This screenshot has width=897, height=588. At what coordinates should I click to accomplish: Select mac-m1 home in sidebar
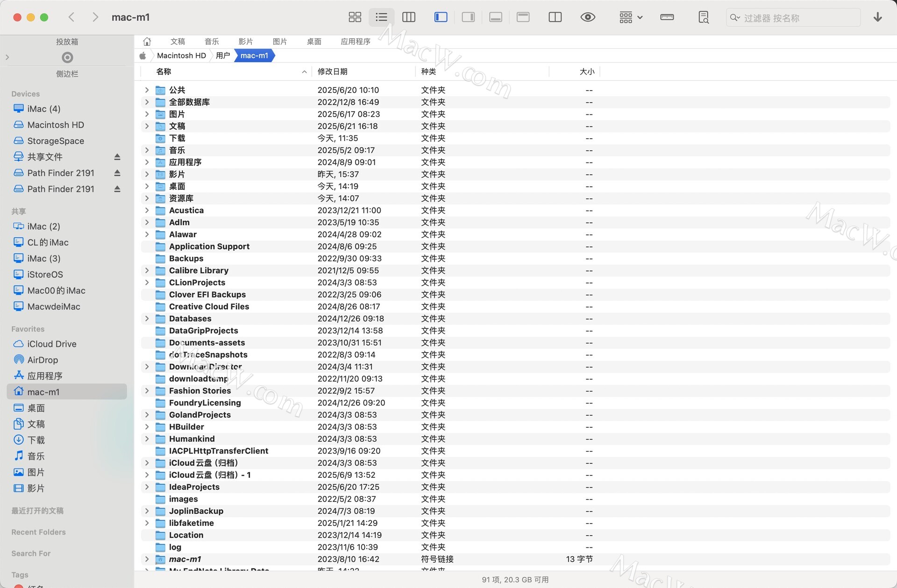click(67, 392)
